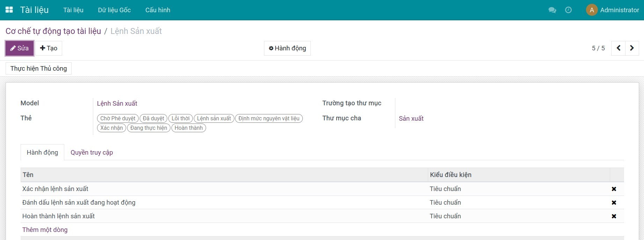Click the Tạo create button
This screenshot has width=644, height=240.
[x=49, y=48]
